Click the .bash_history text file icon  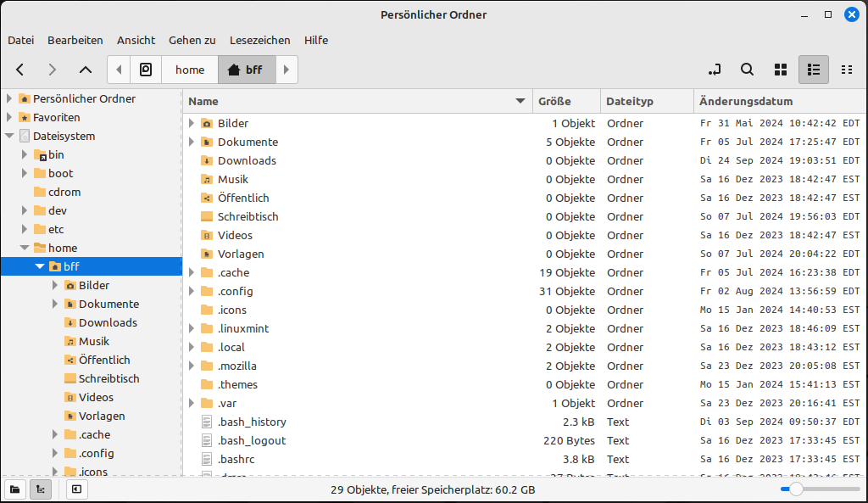pos(207,422)
